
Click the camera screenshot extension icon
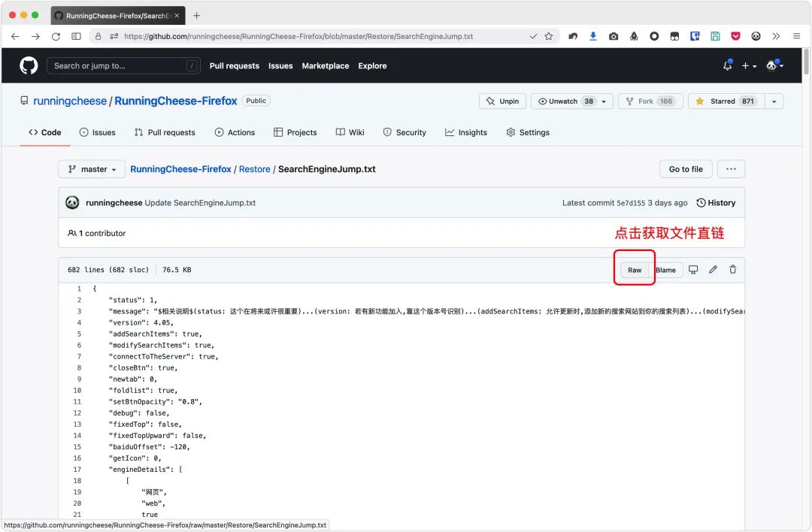click(x=614, y=36)
